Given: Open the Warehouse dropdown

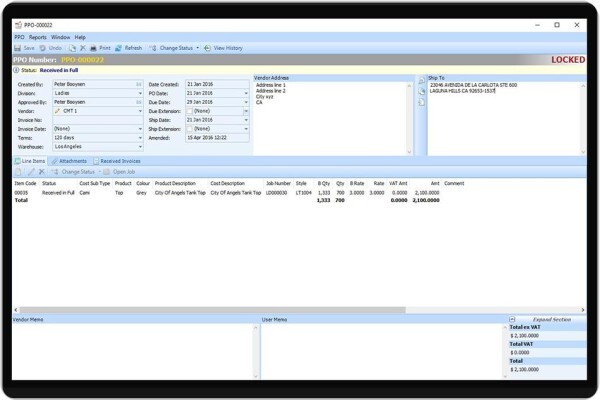Looking at the screenshot, I should (140, 147).
